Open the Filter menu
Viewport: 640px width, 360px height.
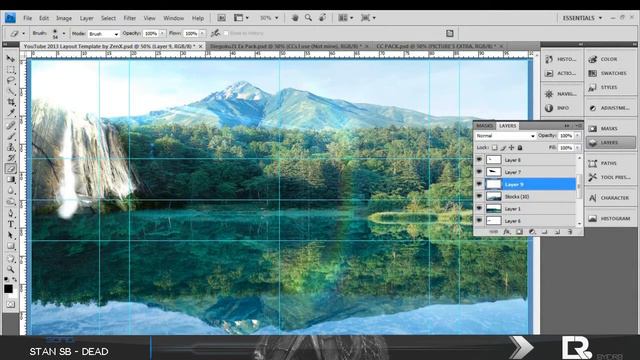(x=129, y=18)
